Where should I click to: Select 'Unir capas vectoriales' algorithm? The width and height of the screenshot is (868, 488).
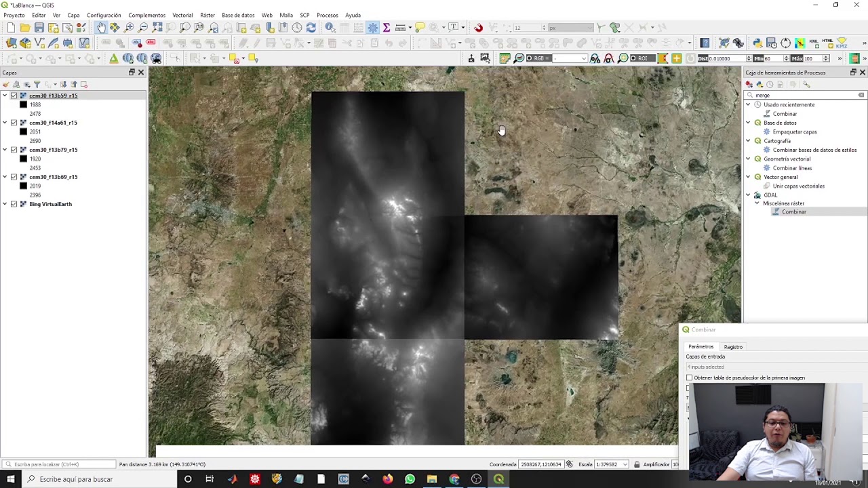pyautogui.click(x=798, y=186)
